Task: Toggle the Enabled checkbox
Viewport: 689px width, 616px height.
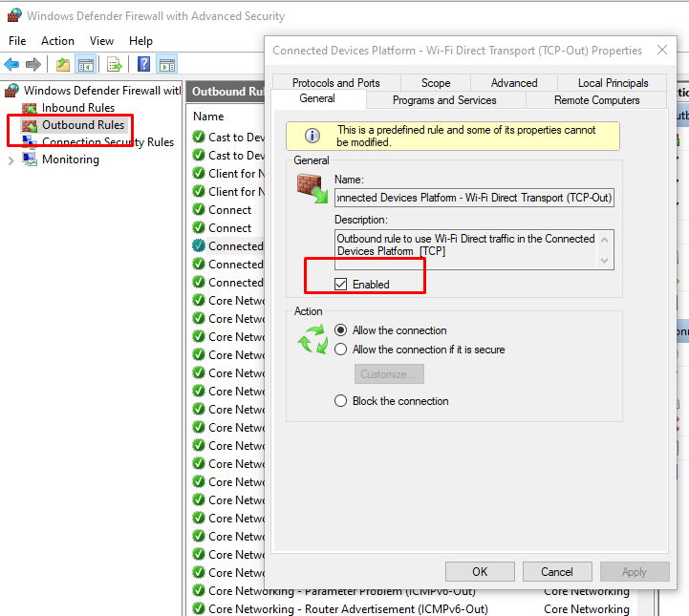Action: 340,284
